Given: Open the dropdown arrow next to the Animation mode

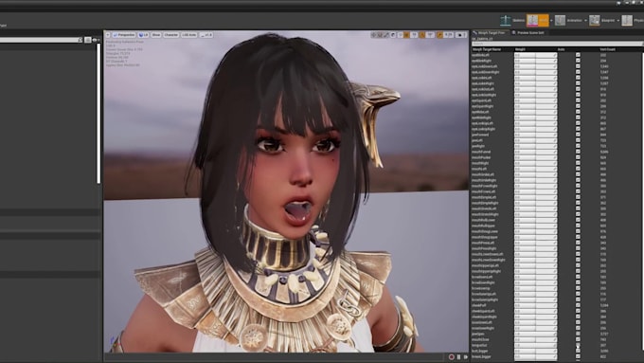Looking at the screenshot, I should click(x=585, y=21).
